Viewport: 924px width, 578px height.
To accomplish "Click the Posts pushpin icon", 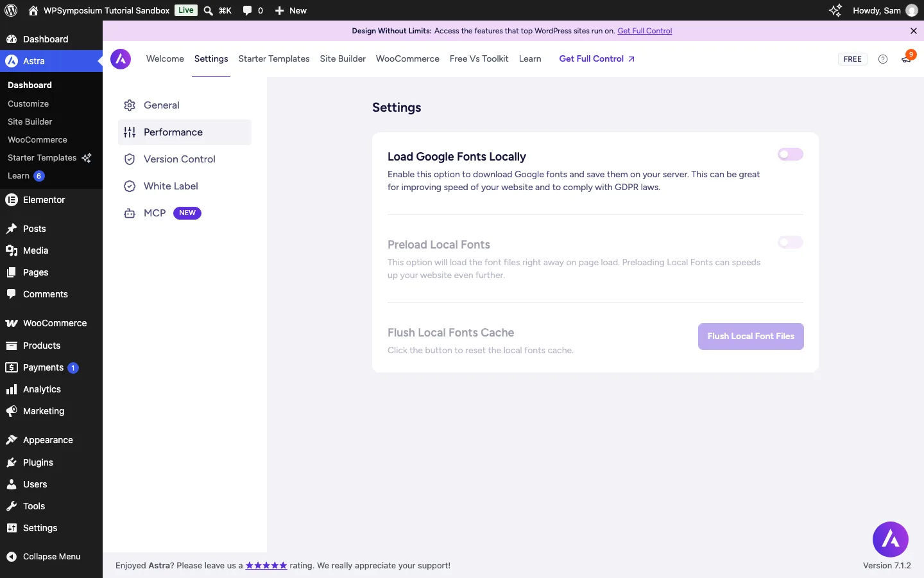I will pos(11,229).
